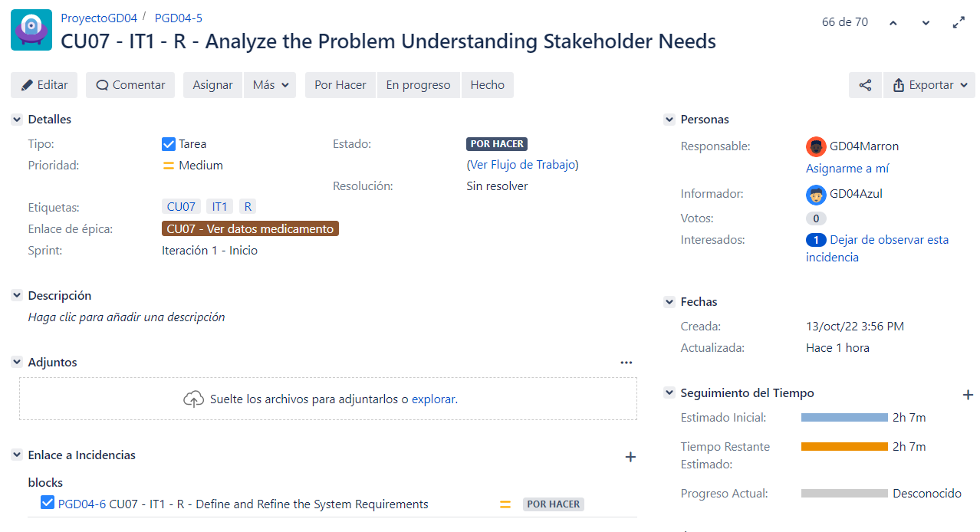The height and width of the screenshot is (532, 980).
Task: Collapse the Fechas section
Action: click(x=669, y=302)
